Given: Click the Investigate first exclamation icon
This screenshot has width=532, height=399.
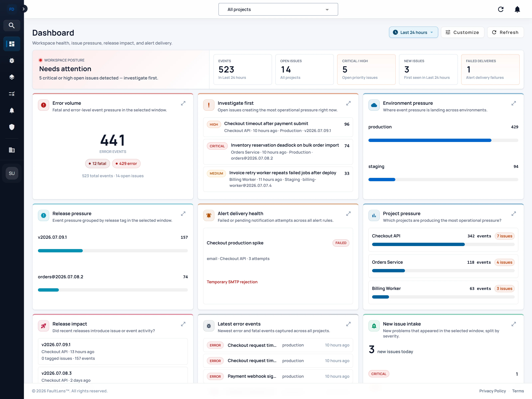Looking at the screenshot, I should coord(209,105).
